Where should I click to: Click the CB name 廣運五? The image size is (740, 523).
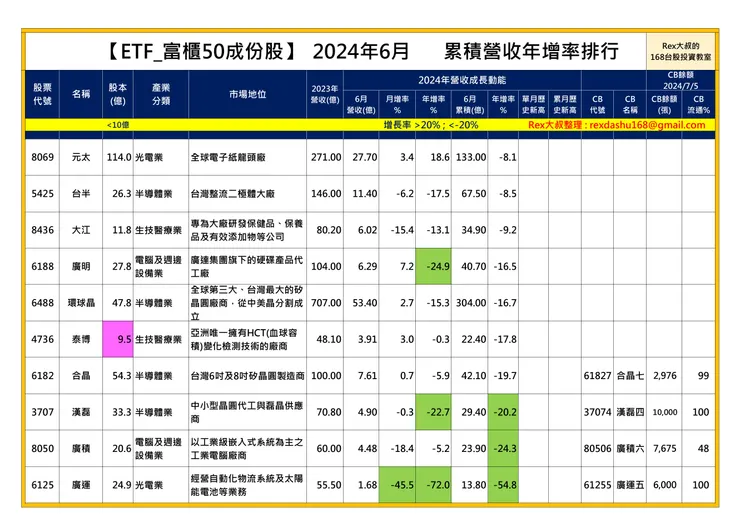(630, 485)
